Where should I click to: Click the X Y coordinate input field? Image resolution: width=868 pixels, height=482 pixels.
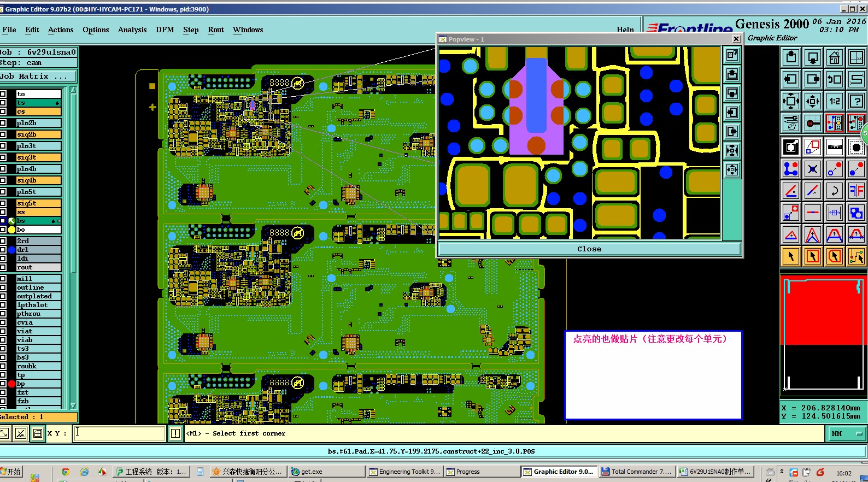(x=119, y=433)
